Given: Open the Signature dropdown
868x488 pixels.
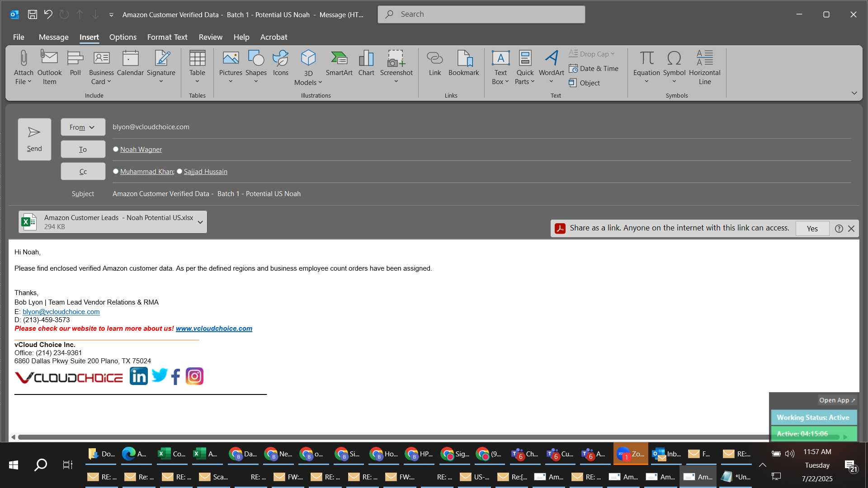Looking at the screenshot, I should point(161,82).
